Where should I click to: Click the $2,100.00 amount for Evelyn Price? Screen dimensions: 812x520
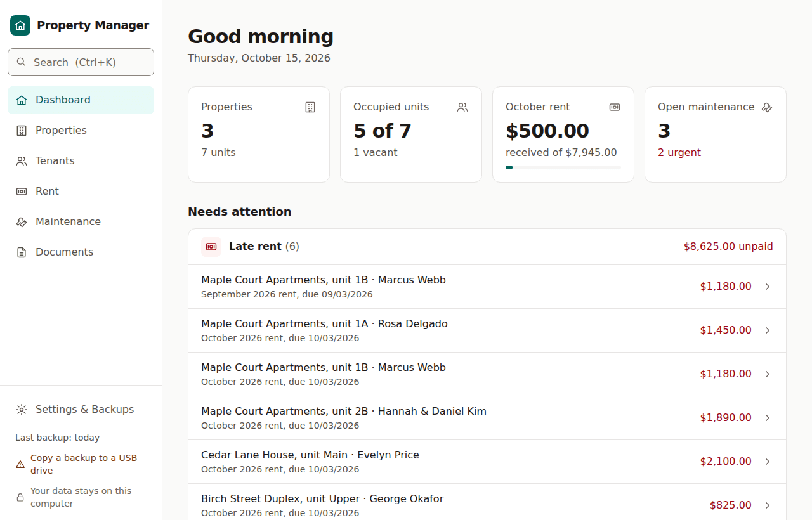726,462
